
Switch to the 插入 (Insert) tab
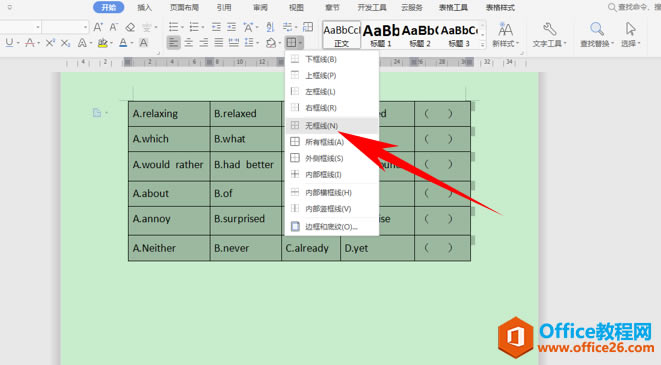[x=144, y=8]
